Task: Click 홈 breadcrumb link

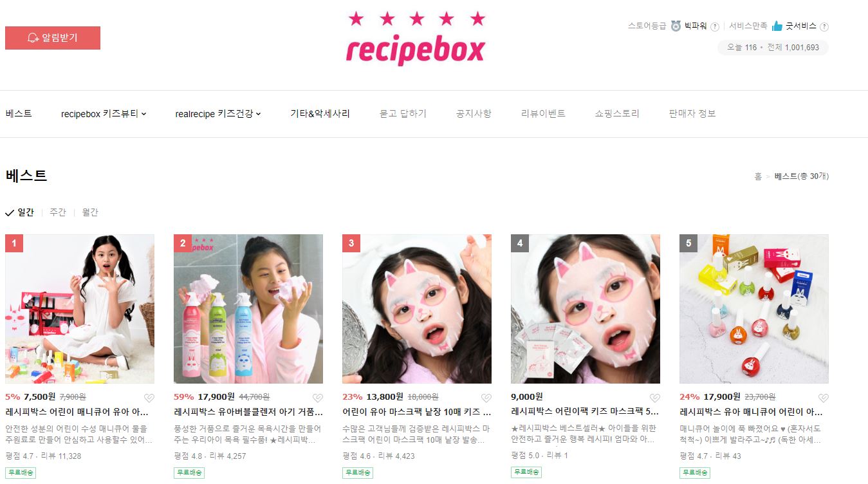Action: tap(758, 176)
